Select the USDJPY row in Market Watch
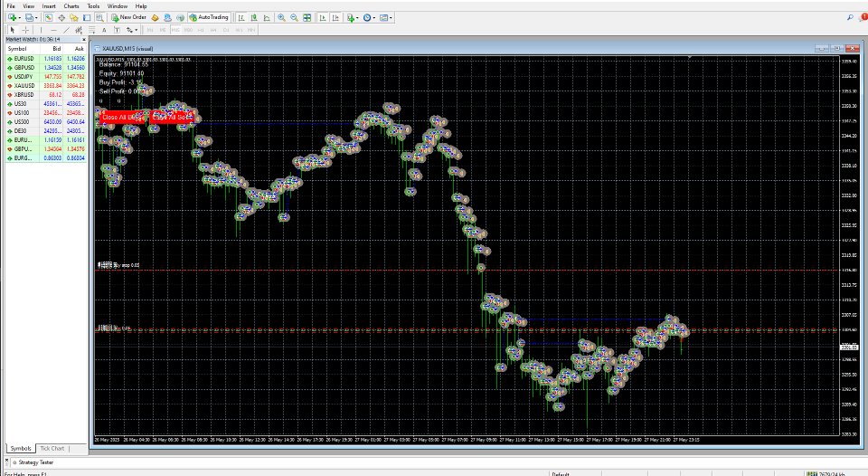This screenshot has width=868, height=476. click(x=46, y=77)
